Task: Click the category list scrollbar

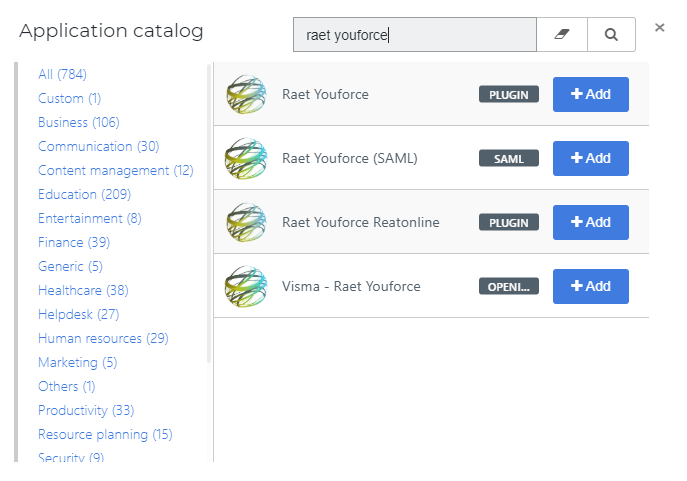Action: click(x=209, y=213)
